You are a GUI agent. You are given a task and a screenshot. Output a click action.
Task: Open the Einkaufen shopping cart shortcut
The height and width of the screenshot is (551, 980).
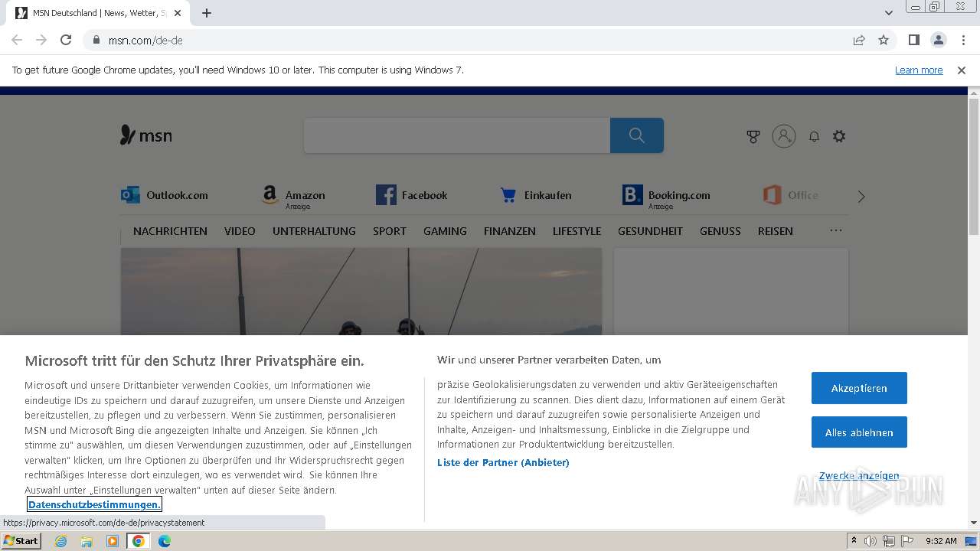536,195
